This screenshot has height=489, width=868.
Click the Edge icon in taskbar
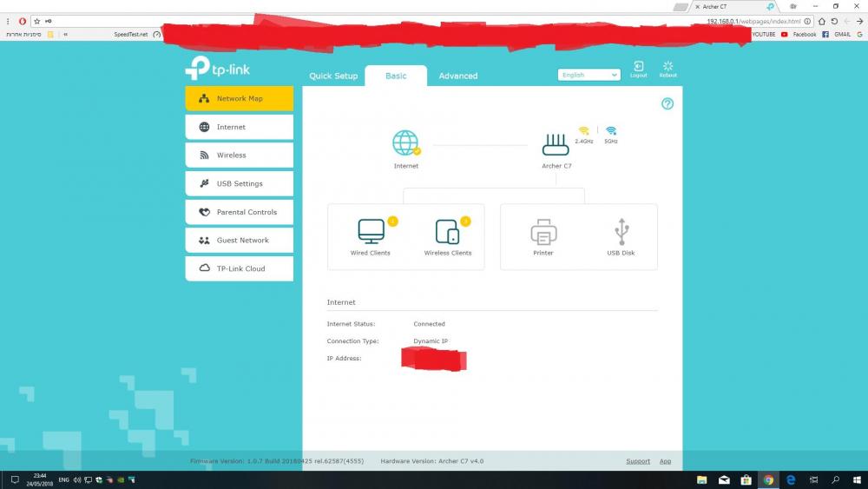pos(791,479)
